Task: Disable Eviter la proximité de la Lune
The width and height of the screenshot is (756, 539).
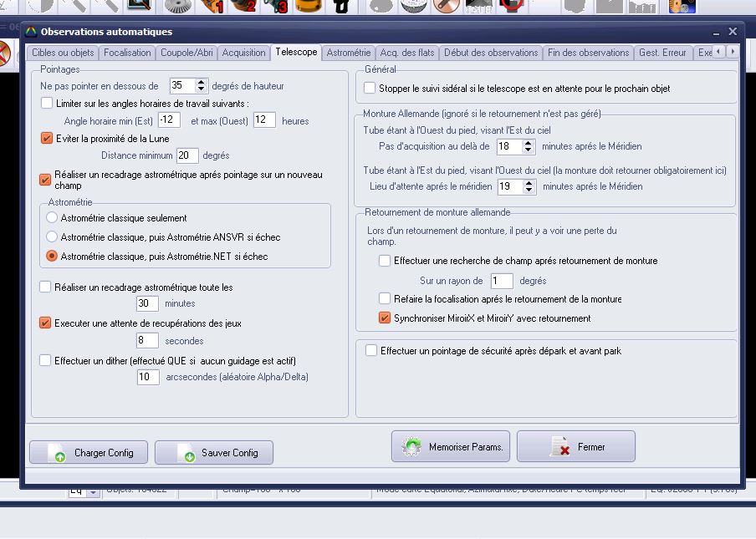Action: 47,138
